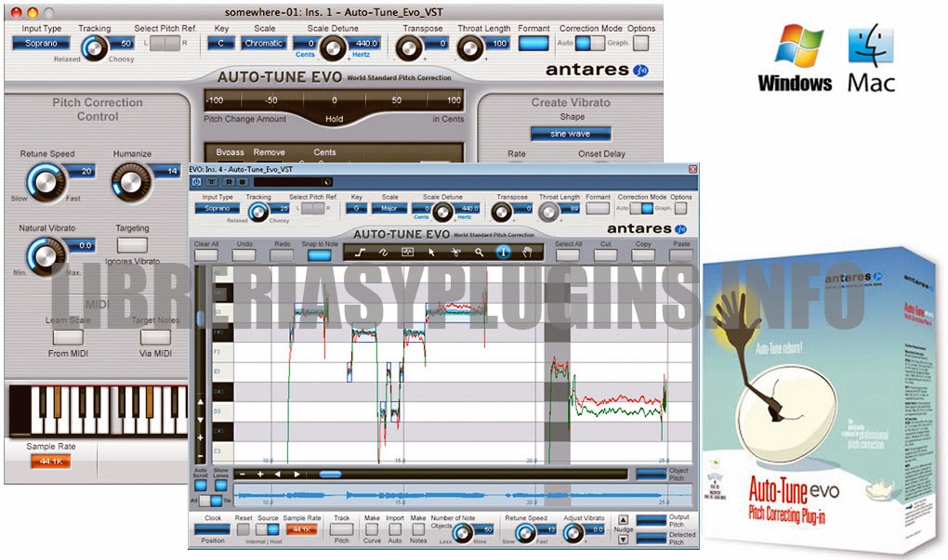Image resolution: width=948 pixels, height=560 pixels.
Task: Select the magnifying glass zoom tool
Action: click(480, 253)
